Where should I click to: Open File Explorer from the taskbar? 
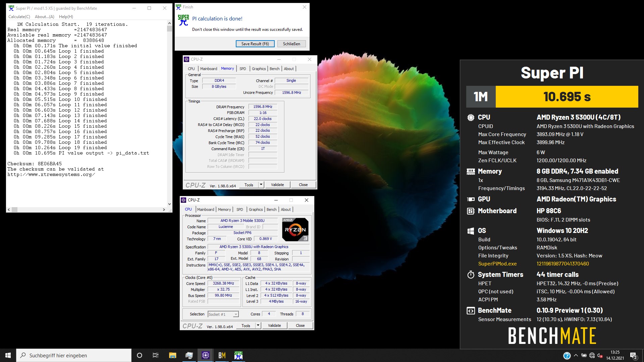(172, 355)
